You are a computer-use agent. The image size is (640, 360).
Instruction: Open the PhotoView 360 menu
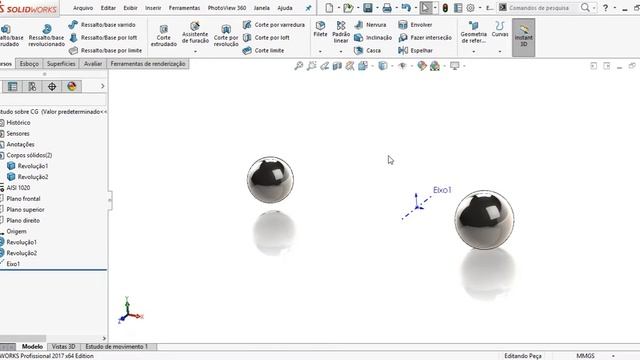227,8
